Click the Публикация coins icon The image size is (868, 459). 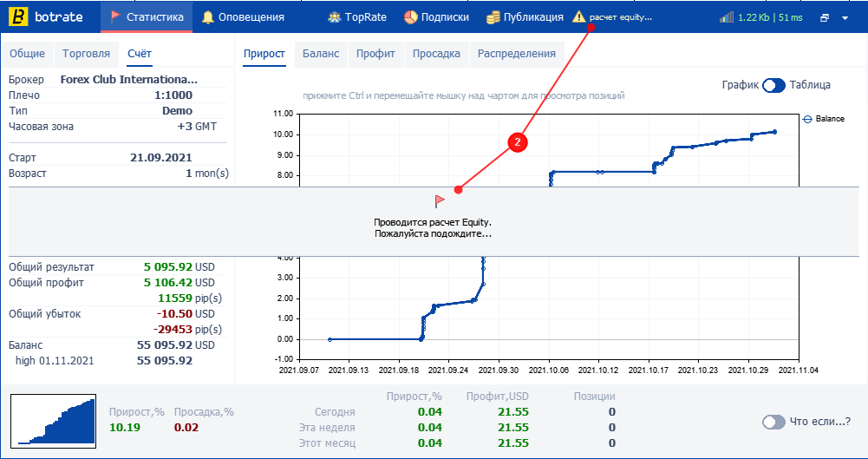(x=493, y=17)
